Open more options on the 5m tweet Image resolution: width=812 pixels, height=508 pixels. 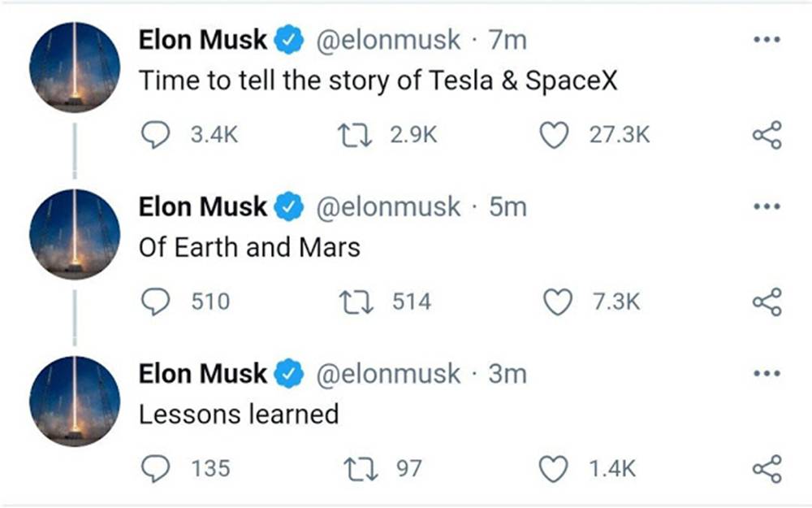pos(766,206)
